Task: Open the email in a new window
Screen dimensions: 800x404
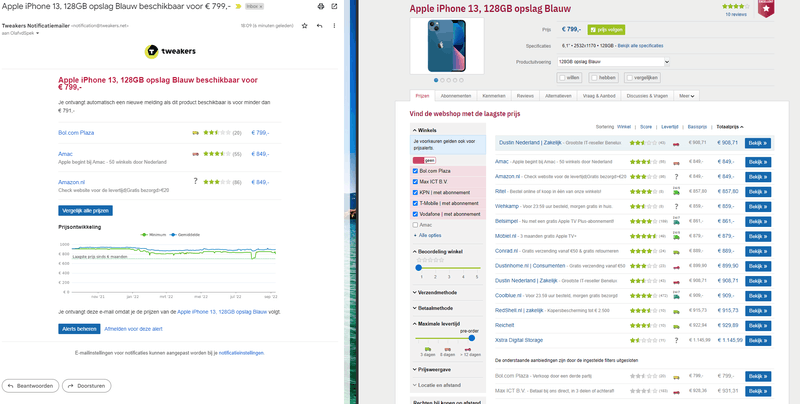Action: [334, 6]
